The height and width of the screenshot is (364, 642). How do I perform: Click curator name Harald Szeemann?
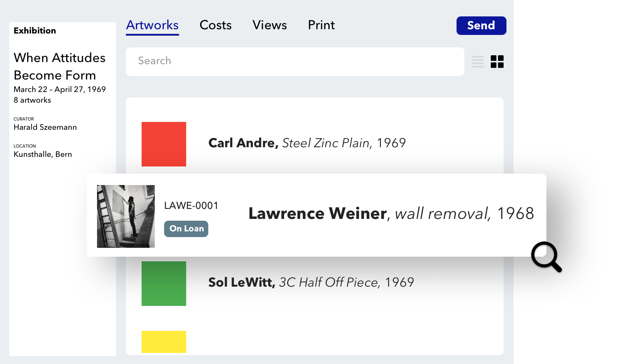point(45,127)
